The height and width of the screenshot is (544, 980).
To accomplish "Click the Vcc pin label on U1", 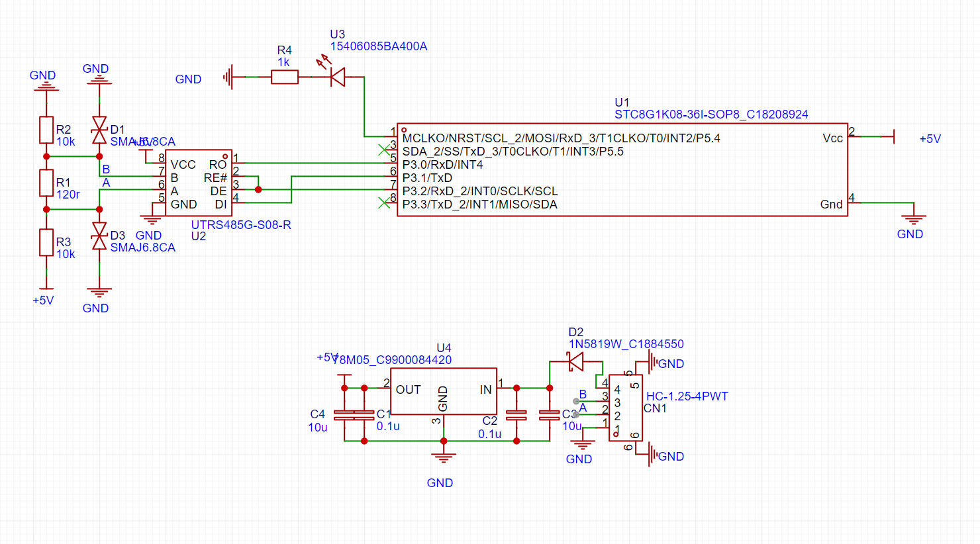I will click(x=833, y=138).
